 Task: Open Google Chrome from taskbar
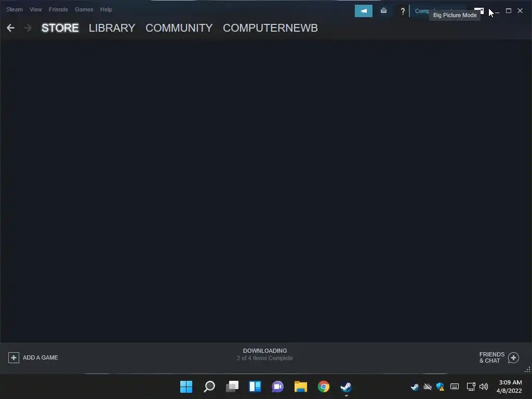323,387
